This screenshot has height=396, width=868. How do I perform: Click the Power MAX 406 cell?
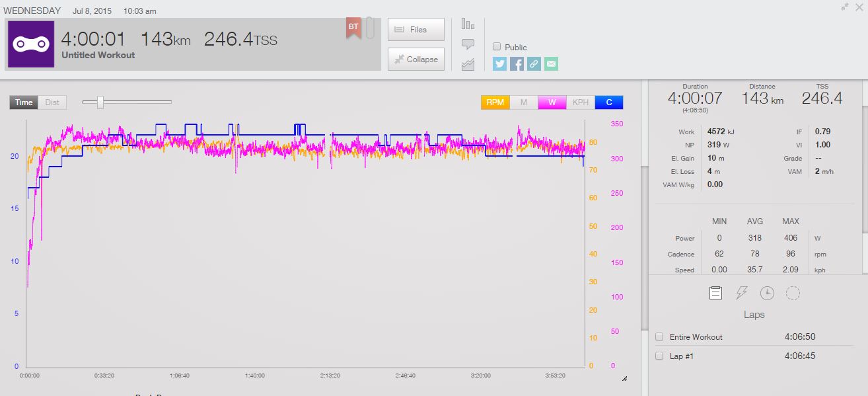(790, 238)
